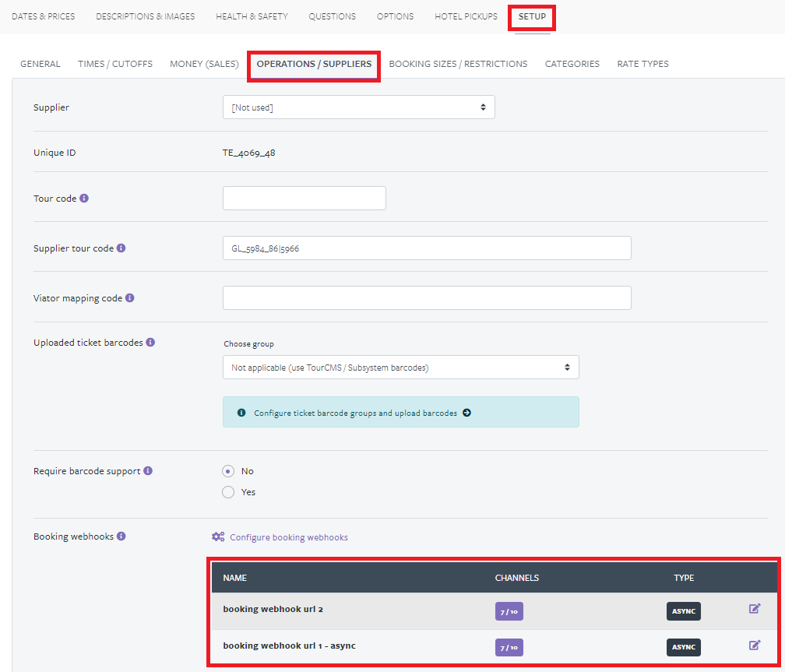Open the Booking Sizes / Restrictions tab
The width and height of the screenshot is (785, 672).
(x=458, y=64)
